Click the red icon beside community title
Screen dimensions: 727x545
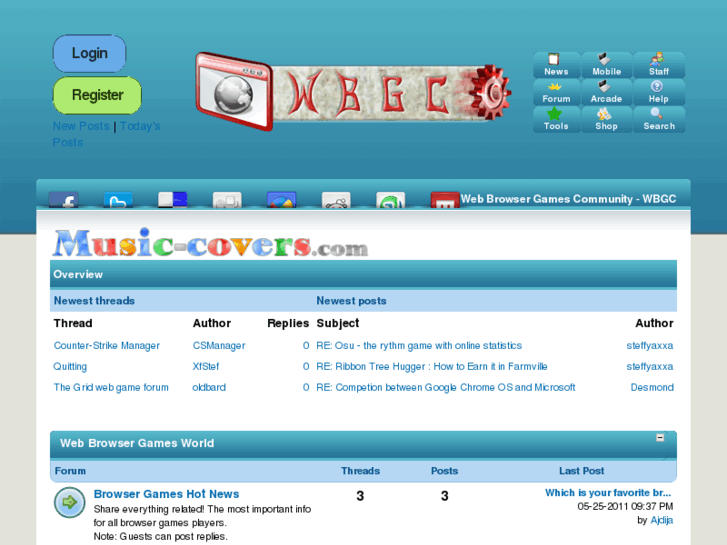[445, 200]
